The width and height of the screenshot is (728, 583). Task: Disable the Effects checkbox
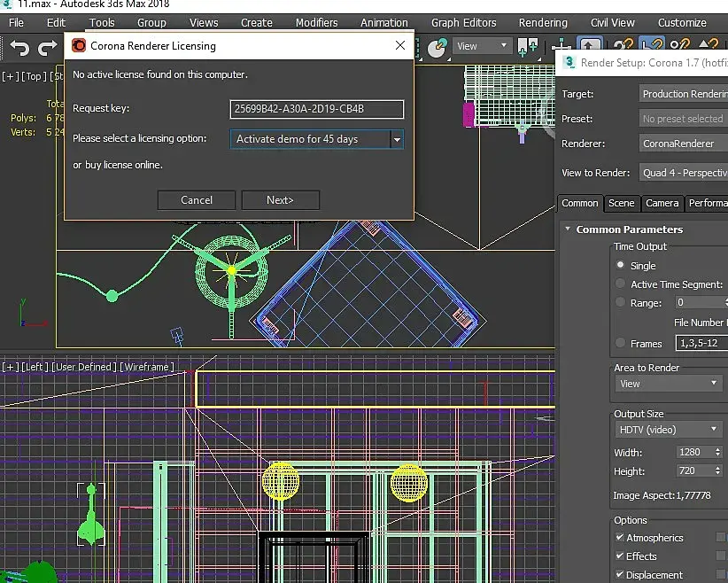[620, 556]
